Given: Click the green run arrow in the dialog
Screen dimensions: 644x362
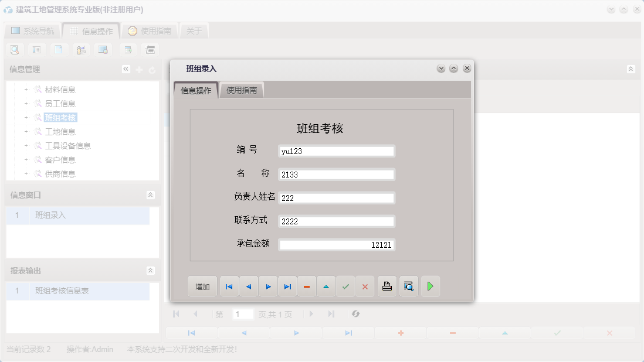Looking at the screenshot, I should 430,286.
